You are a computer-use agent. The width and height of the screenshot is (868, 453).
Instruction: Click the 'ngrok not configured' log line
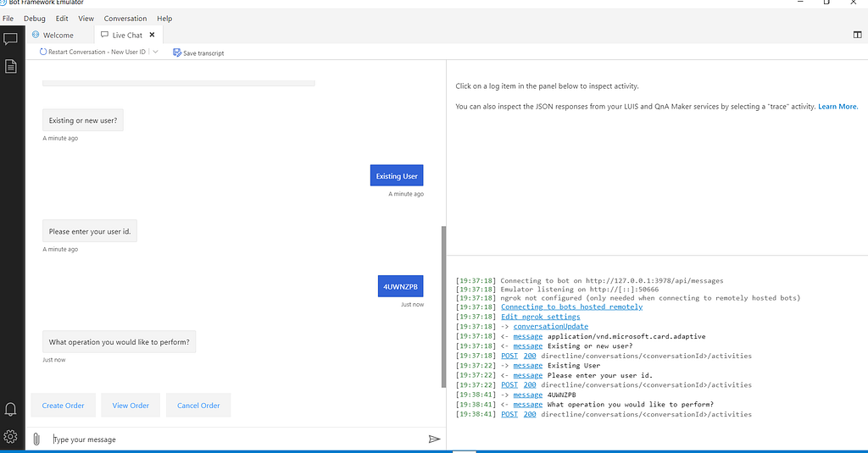click(x=650, y=298)
